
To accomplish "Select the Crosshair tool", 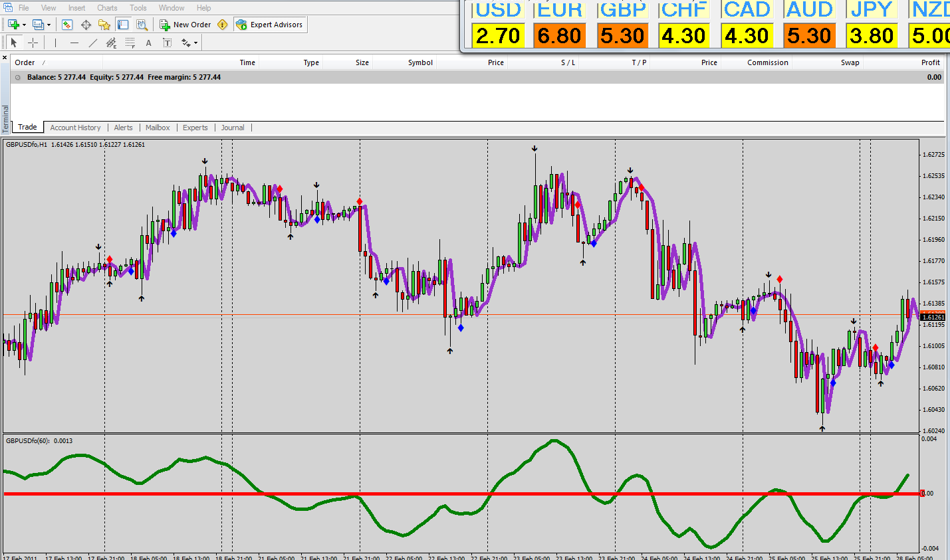I will point(33,43).
